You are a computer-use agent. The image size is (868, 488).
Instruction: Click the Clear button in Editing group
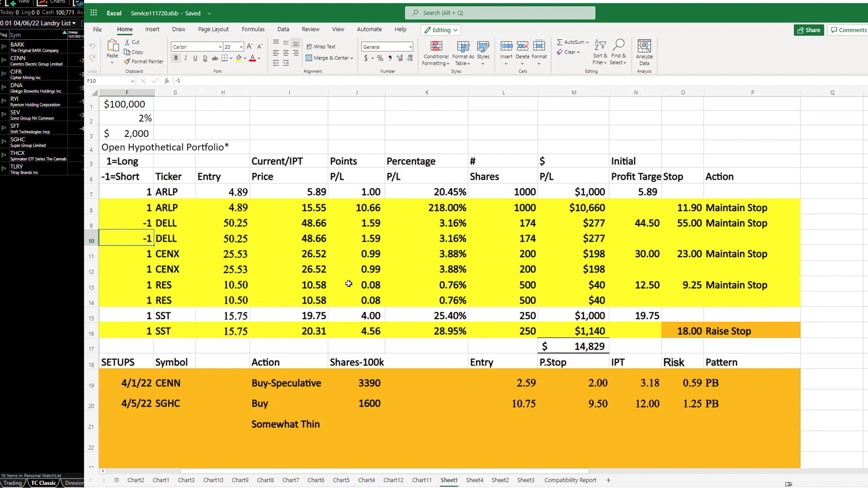click(x=568, y=52)
